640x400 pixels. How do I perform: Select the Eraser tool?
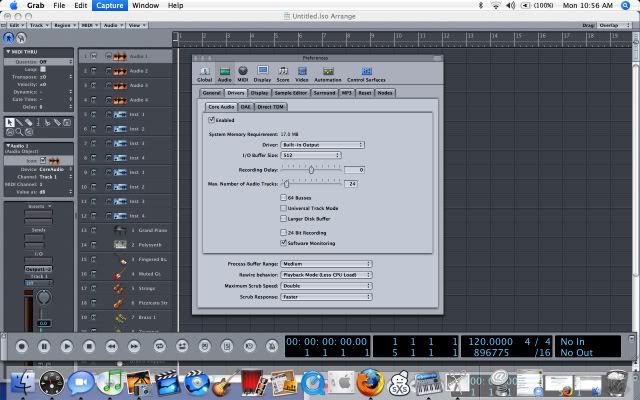(x=29, y=122)
